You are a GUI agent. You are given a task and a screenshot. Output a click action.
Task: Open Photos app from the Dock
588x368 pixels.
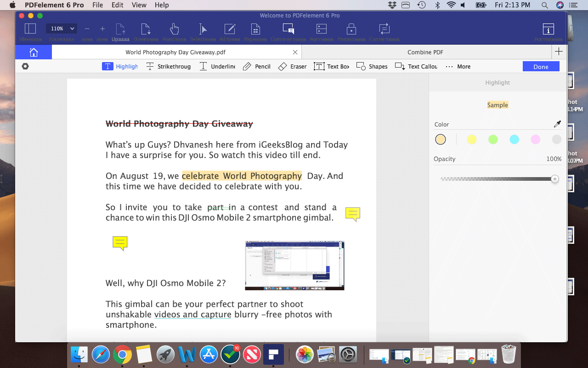304,355
